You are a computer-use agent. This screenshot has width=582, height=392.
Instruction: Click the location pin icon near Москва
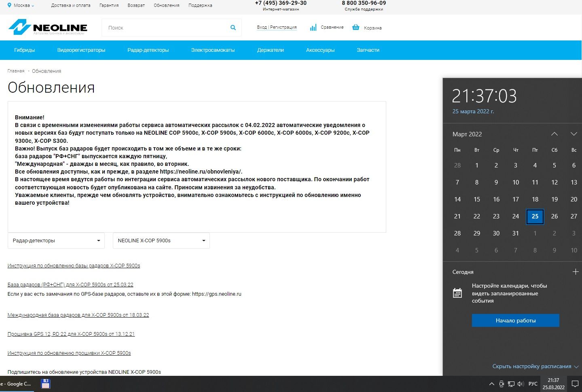point(9,5)
